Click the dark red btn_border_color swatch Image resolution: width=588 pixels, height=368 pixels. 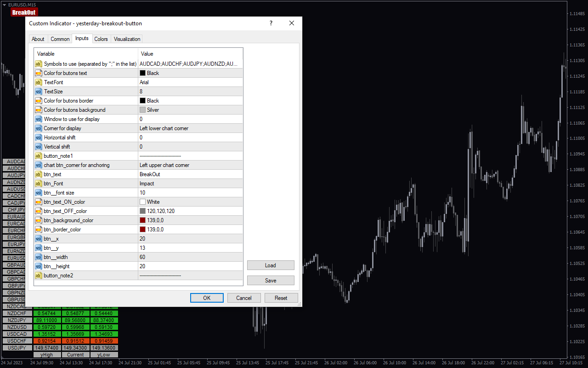tap(142, 230)
